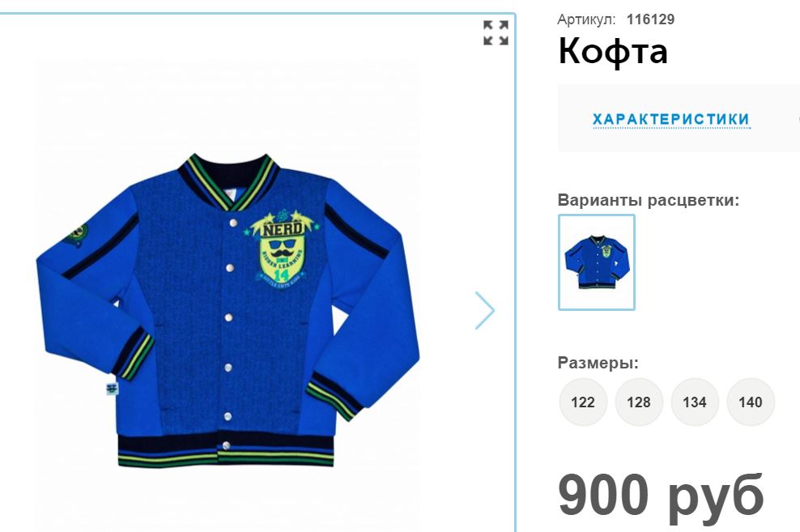Click the top snap button on jacket
Image resolution: width=800 pixels, height=532 pixels.
(234, 223)
